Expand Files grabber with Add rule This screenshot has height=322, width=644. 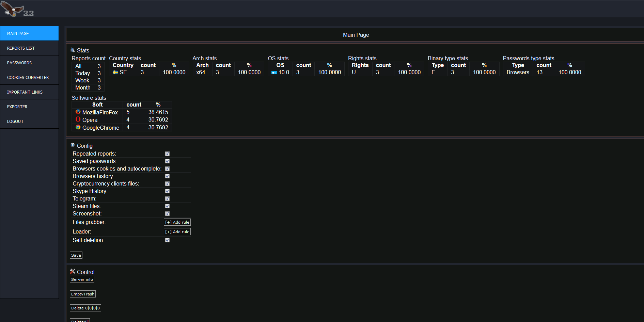177,222
